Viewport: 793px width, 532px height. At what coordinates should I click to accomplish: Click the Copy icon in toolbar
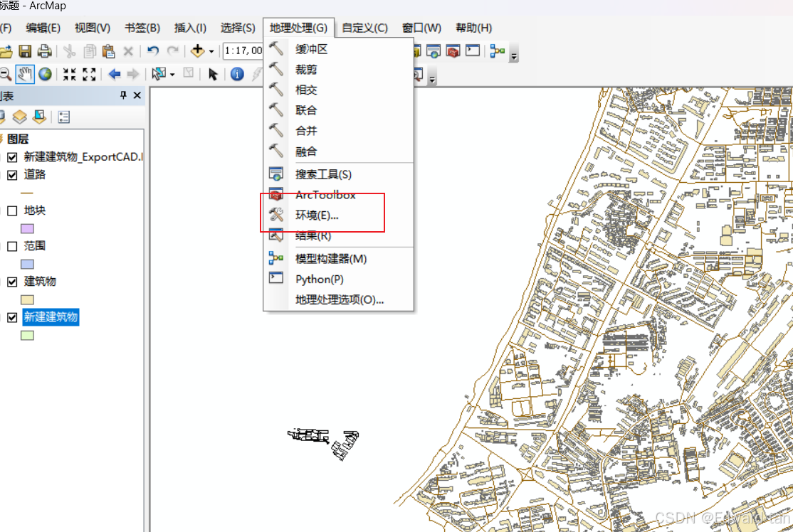click(90, 51)
